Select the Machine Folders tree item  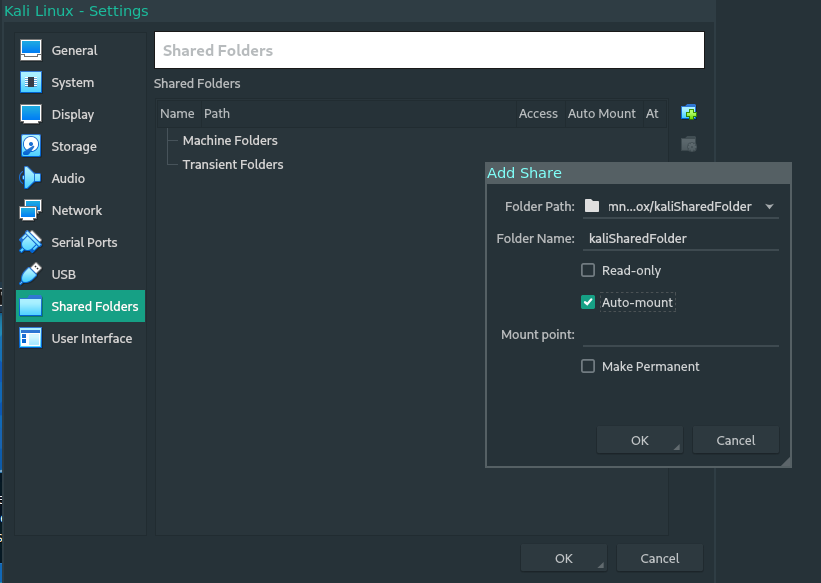(x=230, y=141)
